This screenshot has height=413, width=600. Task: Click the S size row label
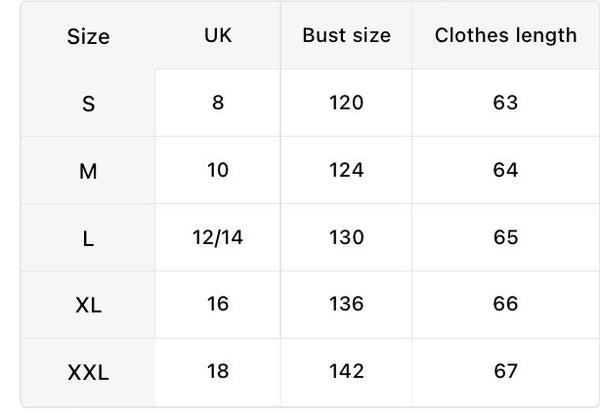pyautogui.click(x=88, y=103)
